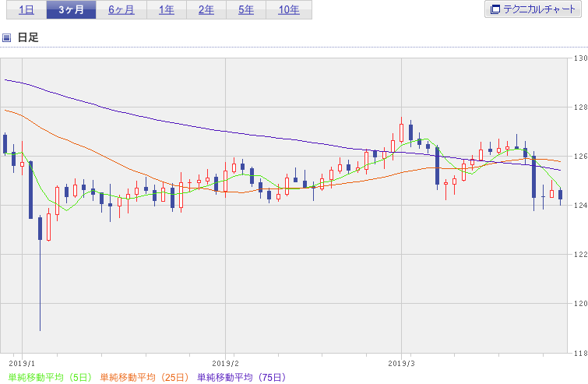
Task: Switch to the 10年 chart period
Action: click(x=289, y=9)
